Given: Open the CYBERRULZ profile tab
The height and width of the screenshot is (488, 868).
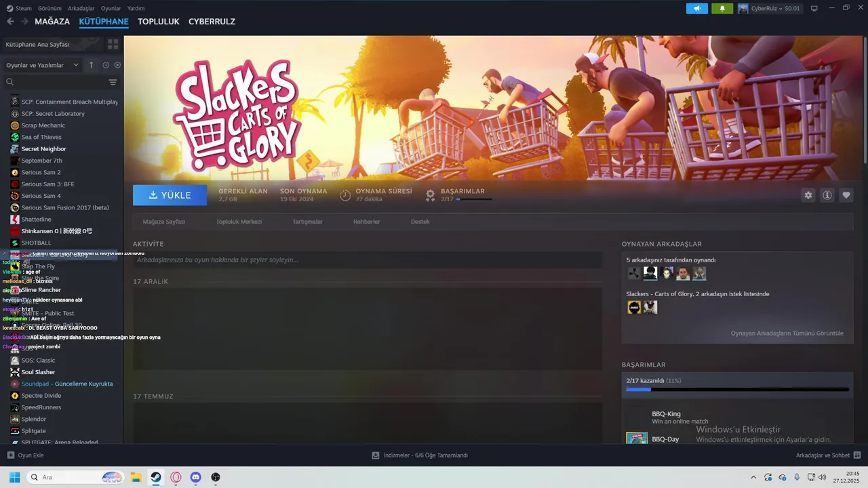Looking at the screenshot, I should click(212, 22).
